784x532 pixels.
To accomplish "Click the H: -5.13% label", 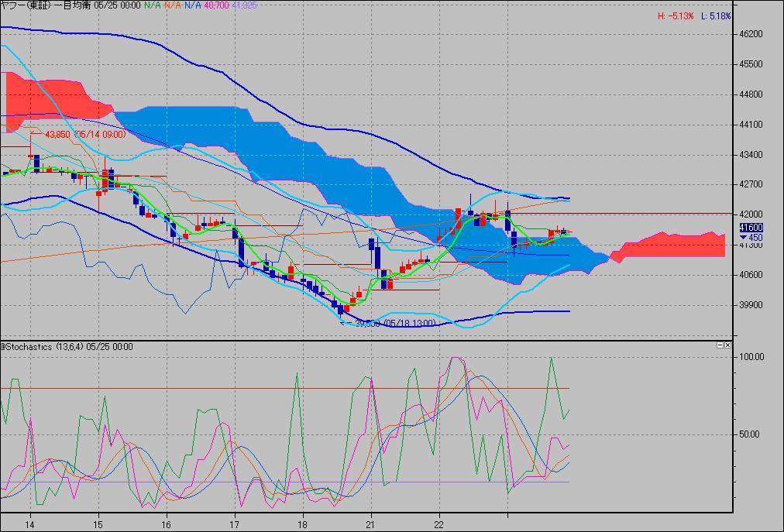I will (x=673, y=16).
